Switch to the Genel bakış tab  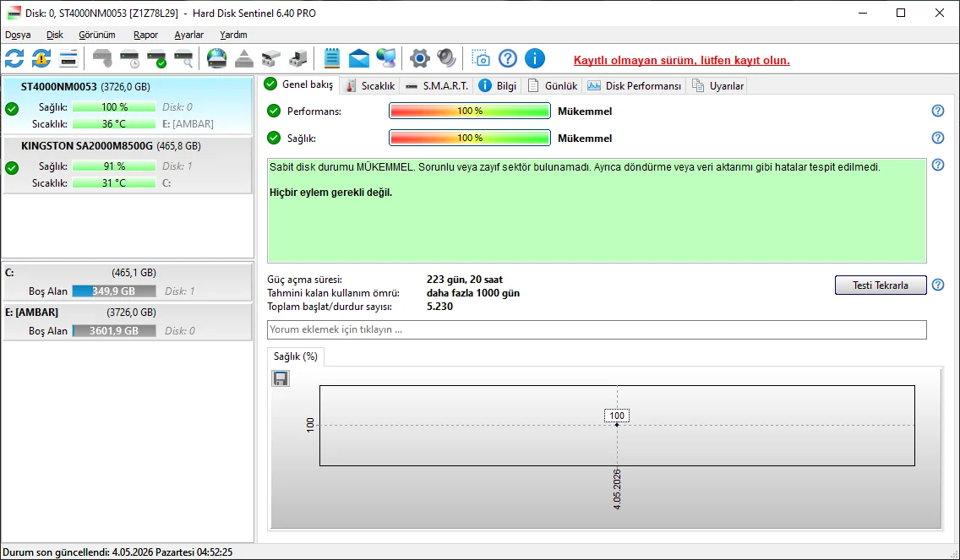(x=299, y=84)
